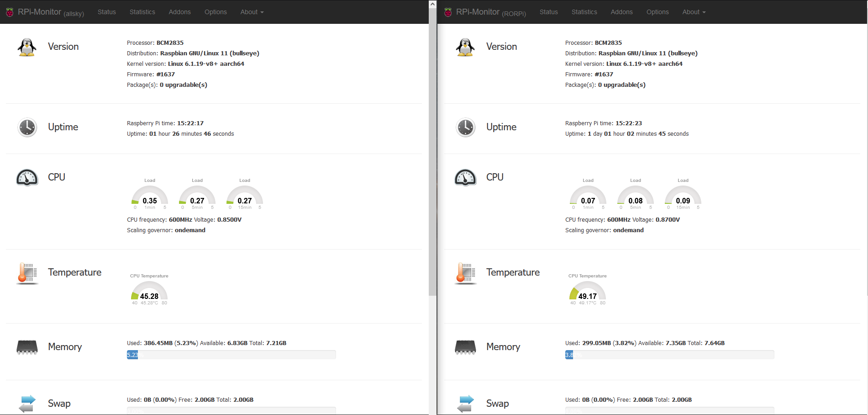This screenshot has width=868, height=415.
Task: Click the Raspberry Pi time 15:22:17
Action: point(190,123)
